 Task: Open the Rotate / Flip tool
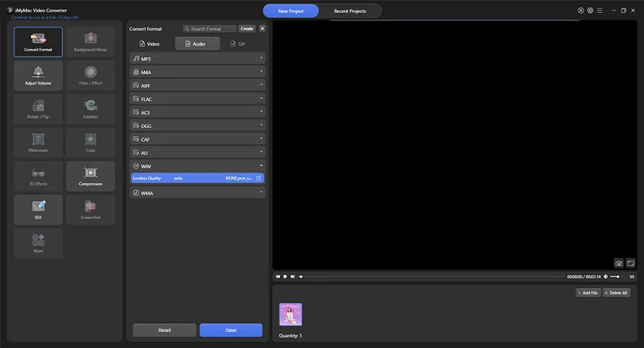(38, 109)
